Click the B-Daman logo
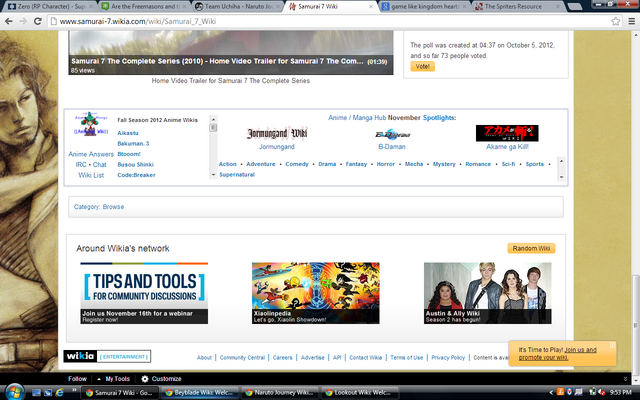This screenshot has width=640, height=400. [x=392, y=134]
